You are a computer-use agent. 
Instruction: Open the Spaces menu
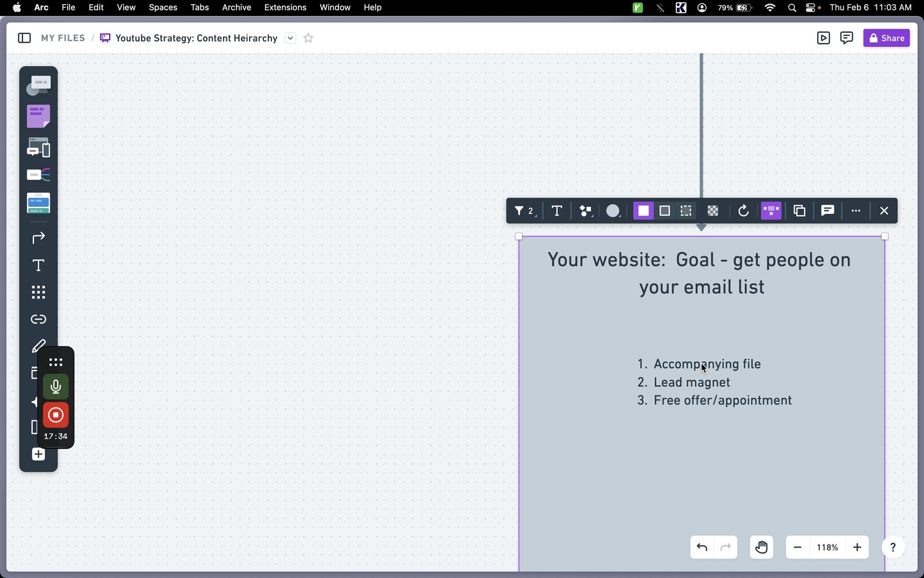pyautogui.click(x=163, y=8)
